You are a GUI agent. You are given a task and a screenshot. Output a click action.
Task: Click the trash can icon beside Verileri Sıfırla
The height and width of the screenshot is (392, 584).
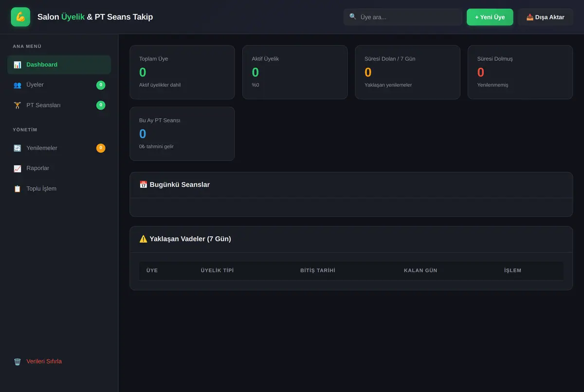point(18,362)
